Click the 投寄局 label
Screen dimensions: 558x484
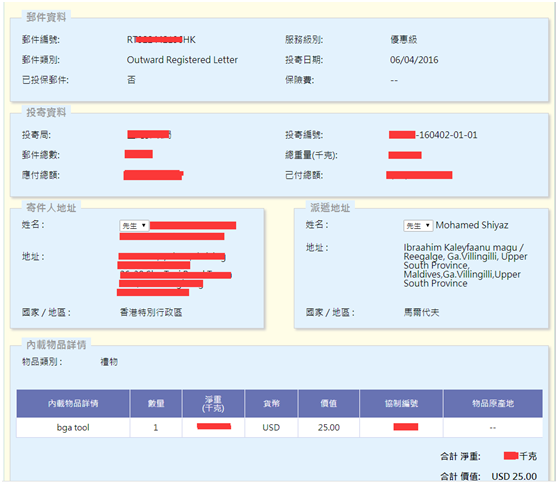tap(36, 135)
